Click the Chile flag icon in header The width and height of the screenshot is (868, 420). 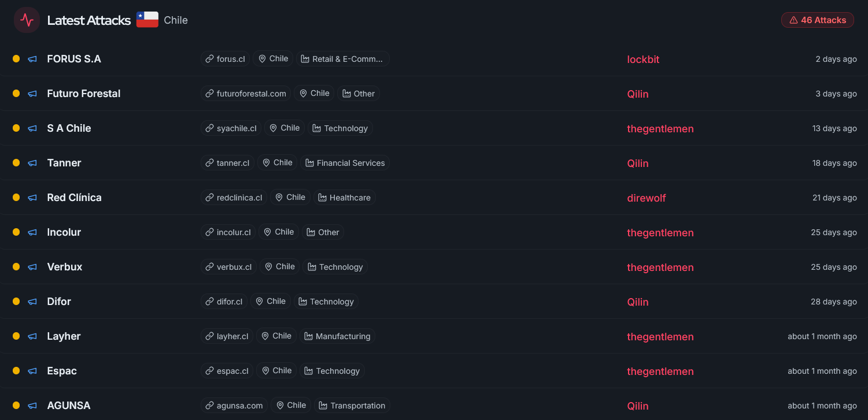(x=147, y=20)
